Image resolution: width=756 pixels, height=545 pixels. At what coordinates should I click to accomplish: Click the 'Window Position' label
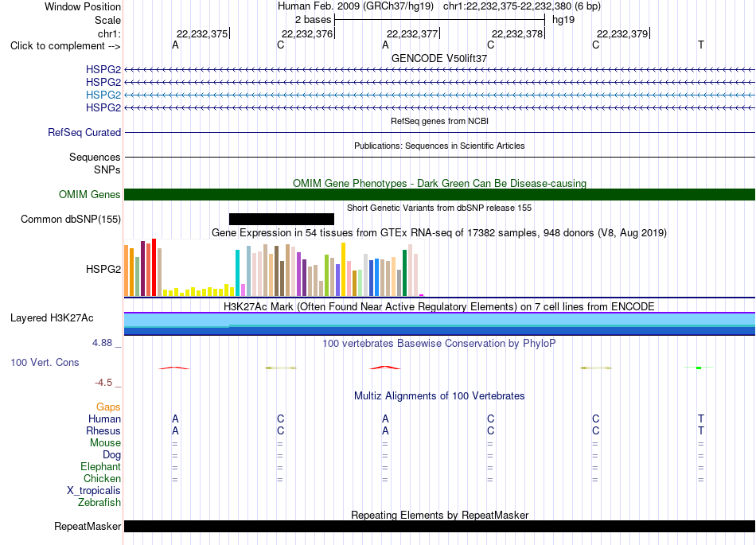(x=83, y=6)
